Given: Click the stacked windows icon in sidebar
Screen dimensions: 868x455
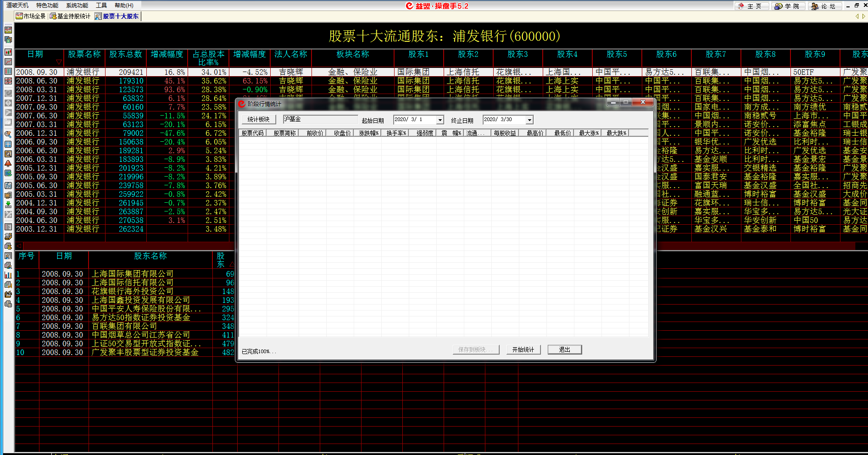Looking at the screenshot, I should (8, 40).
